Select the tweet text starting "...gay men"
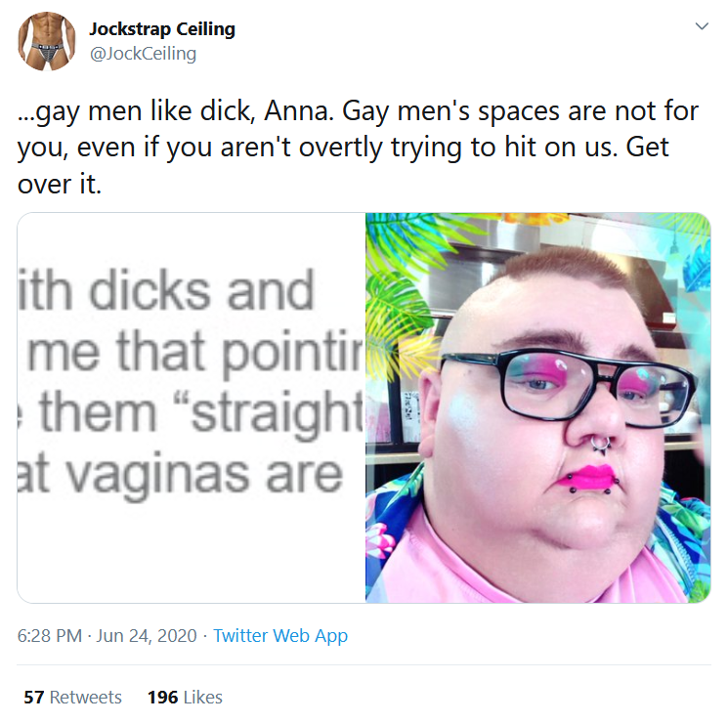 point(358,148)
